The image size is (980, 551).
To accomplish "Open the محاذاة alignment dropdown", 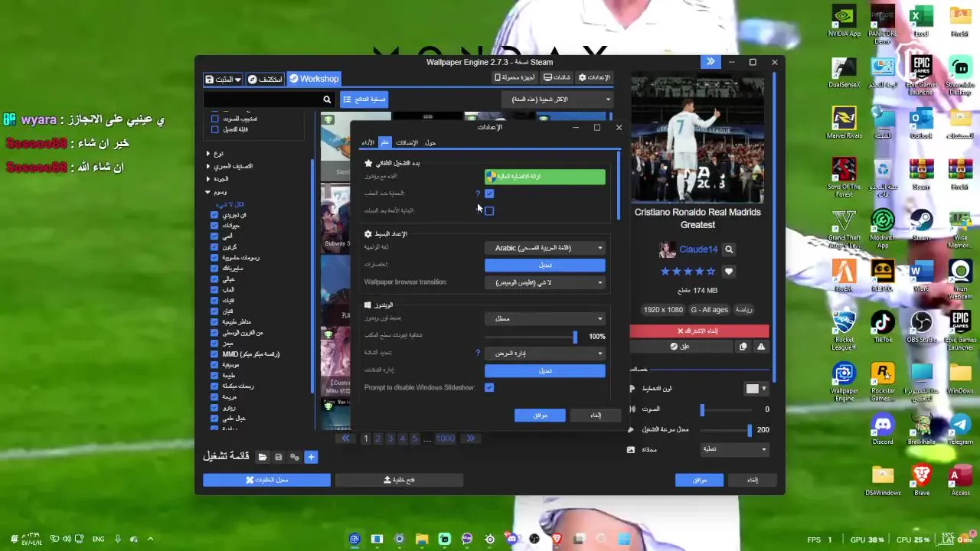I will (733, 449).
